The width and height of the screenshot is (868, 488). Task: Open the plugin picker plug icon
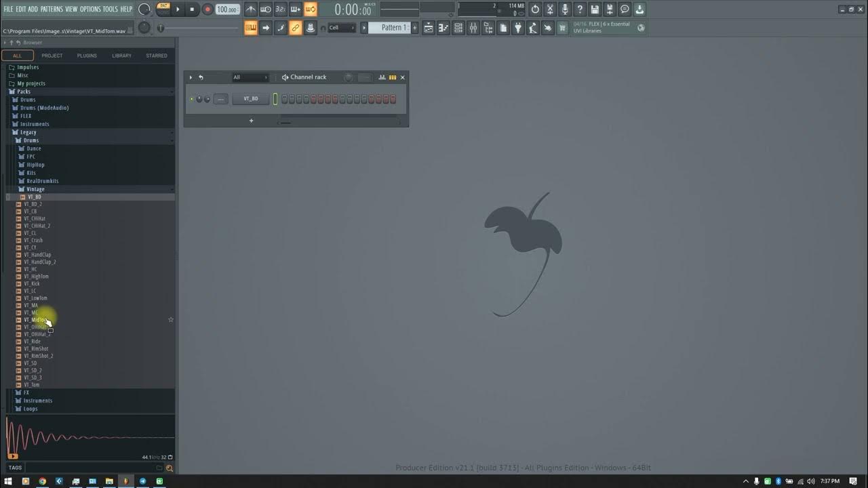click(518, 28)
